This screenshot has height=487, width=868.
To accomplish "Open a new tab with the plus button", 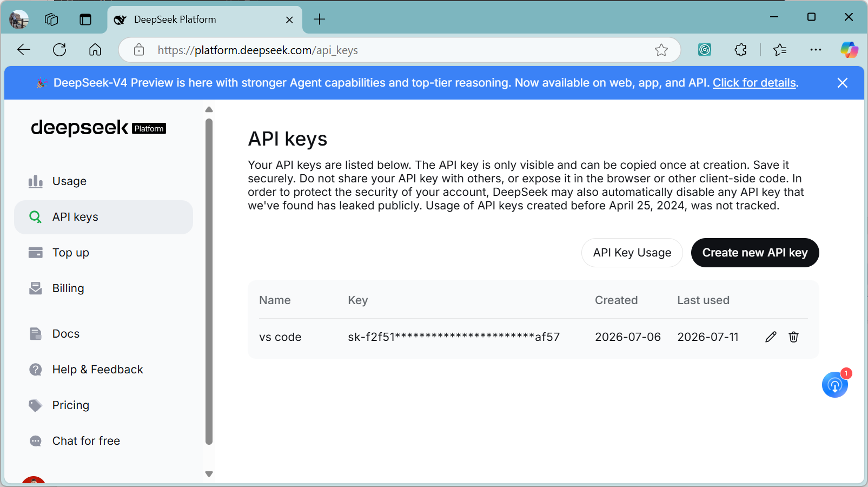I will [x=320, y=19].
